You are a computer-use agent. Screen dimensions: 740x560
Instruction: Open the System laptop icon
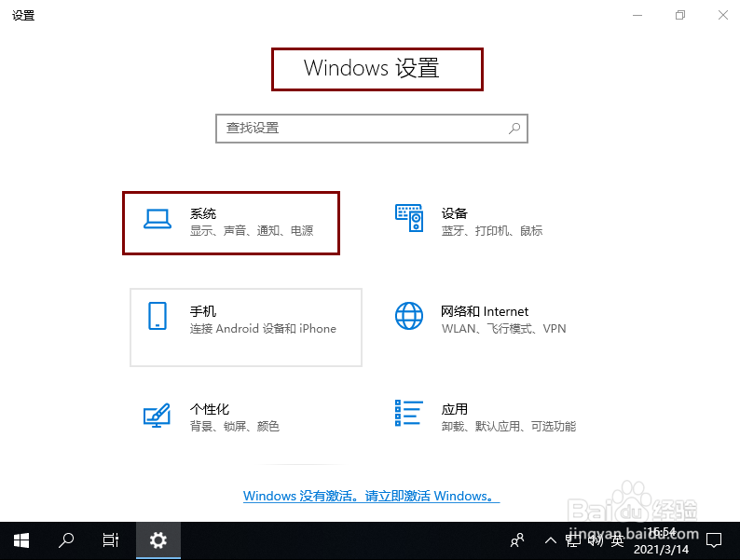pyautogui.click(x=158, y=219)
